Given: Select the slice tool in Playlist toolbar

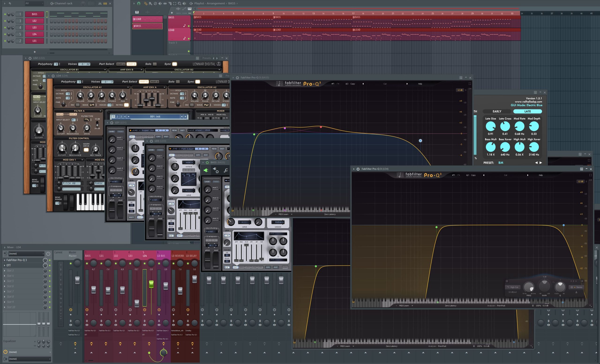Looking at the screenshot, I should click(170, 4).
